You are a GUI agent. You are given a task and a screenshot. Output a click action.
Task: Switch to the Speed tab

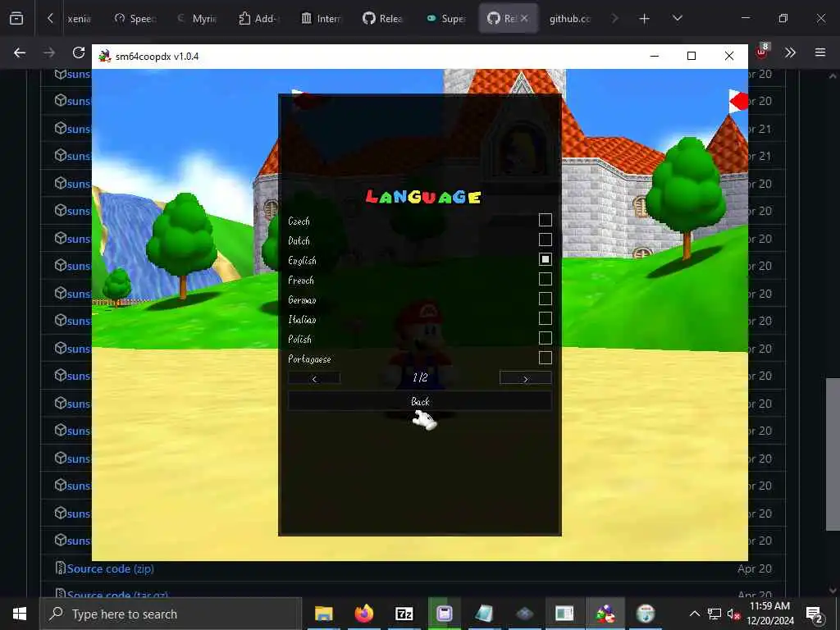click(135, 19)
